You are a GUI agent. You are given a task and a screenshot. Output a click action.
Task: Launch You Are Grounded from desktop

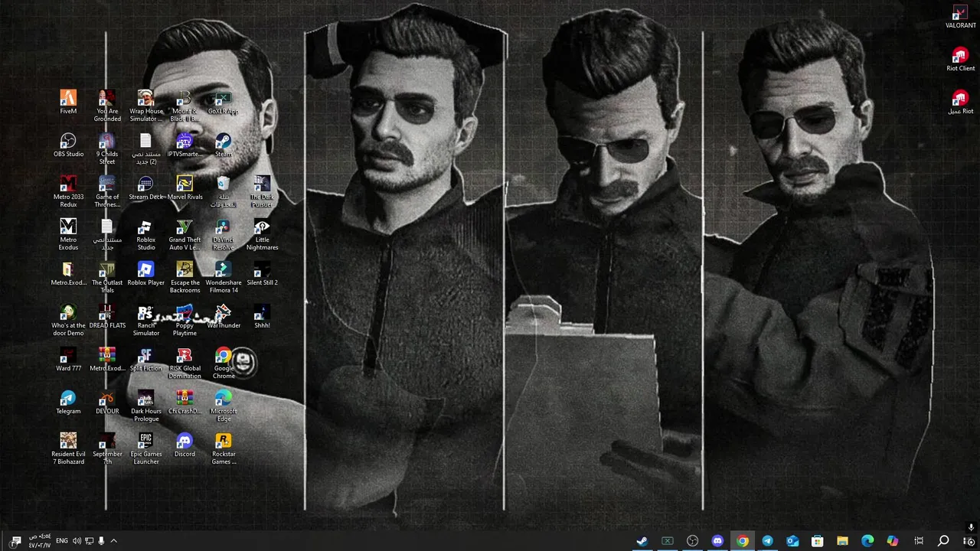(107, 106)
